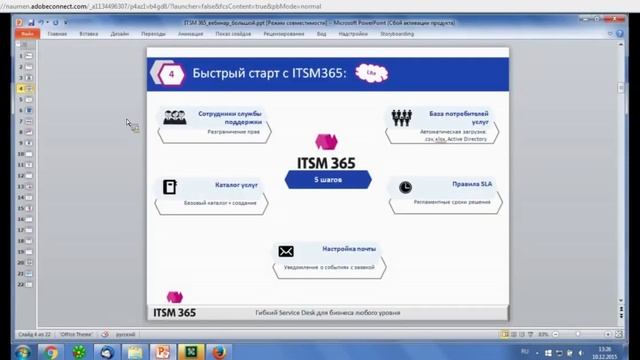
Task: Click the catalog book icon beside 'Каталог услуг'
Action: 170,187
